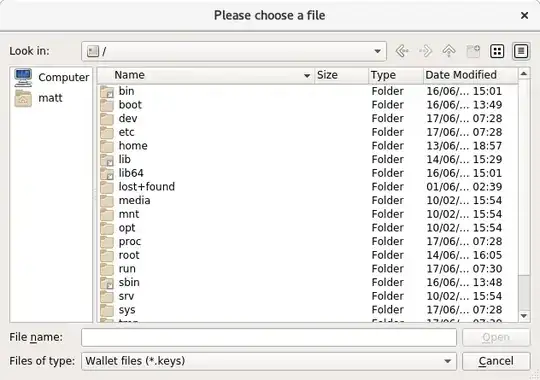Screen dimensions: 540x380
Task: Click the mnt folder icon
Action: (107, 214)
